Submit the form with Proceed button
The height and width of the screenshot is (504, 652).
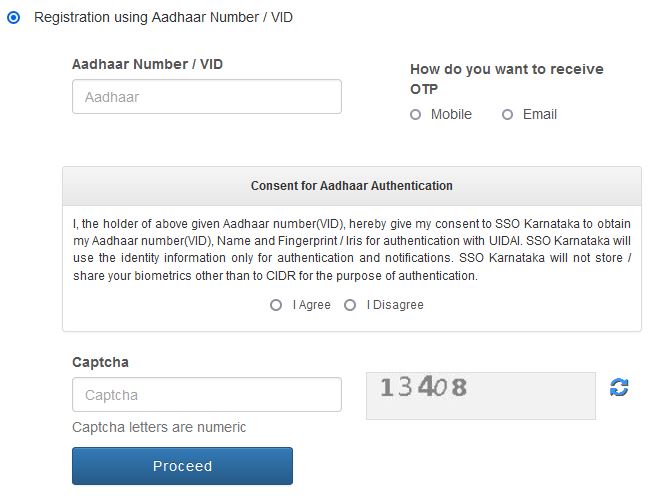tap(182, 466)
